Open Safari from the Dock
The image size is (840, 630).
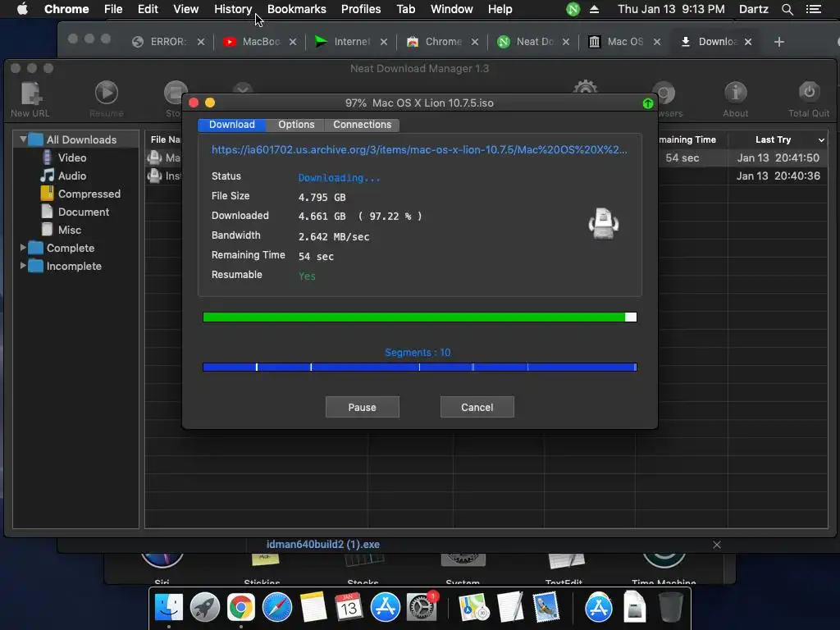(277, 607)
